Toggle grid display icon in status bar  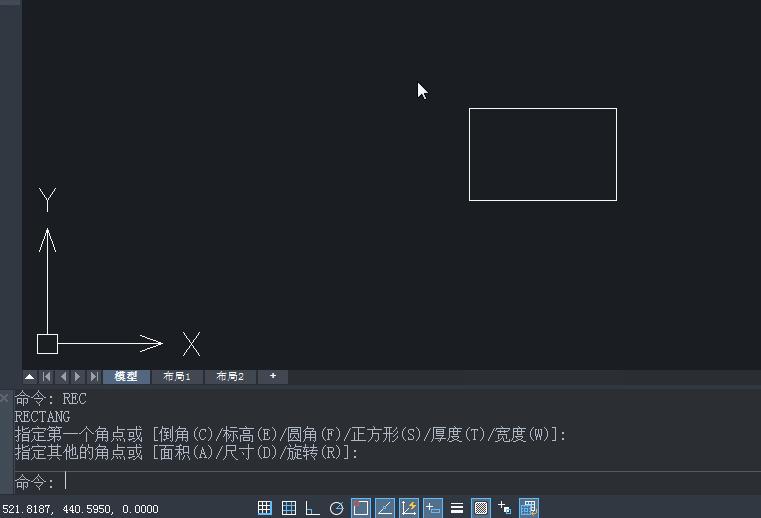[x=289, y=508]
